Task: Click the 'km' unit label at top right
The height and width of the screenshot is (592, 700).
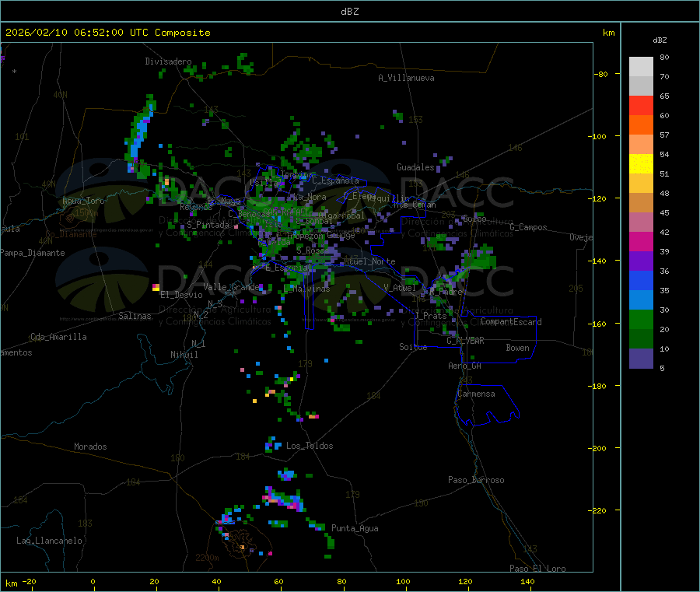Action: tap(608, 33)
